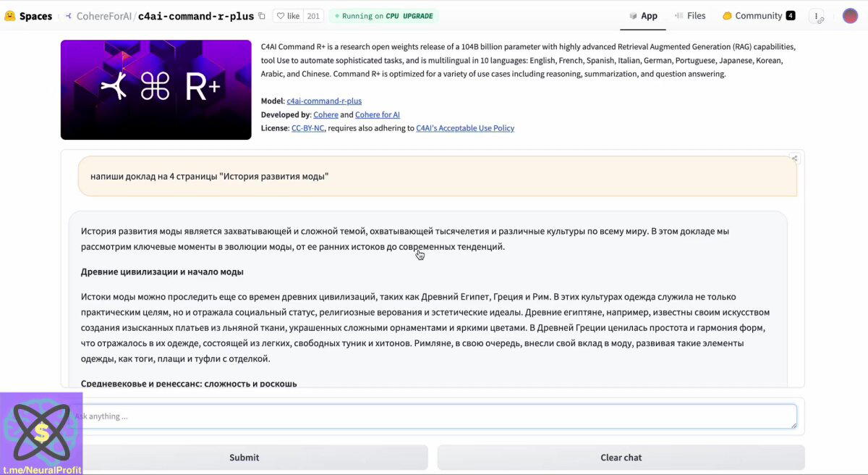This screenshot has height=475, width=868.
Task: Open C4AI's Acceptable Use Policy link
Action: click(465, 128)
